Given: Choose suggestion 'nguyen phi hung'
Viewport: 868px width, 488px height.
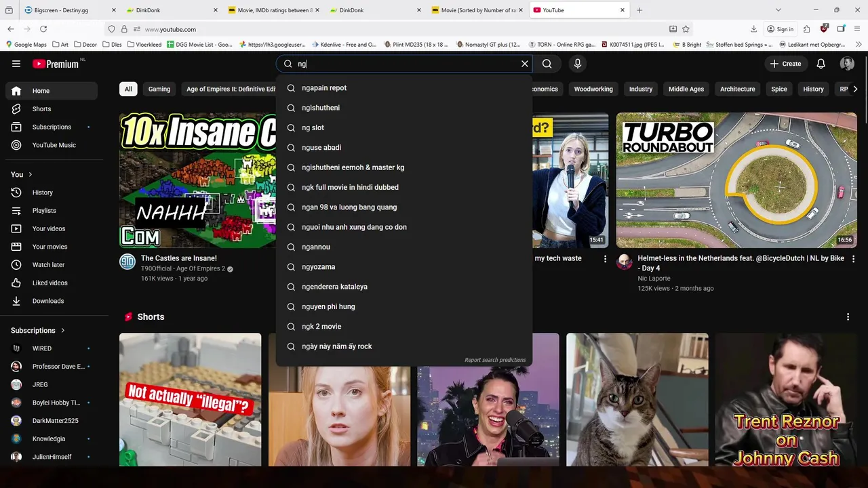Looking at the screenshot, I should pyautogui.click(x=404, y=306).
